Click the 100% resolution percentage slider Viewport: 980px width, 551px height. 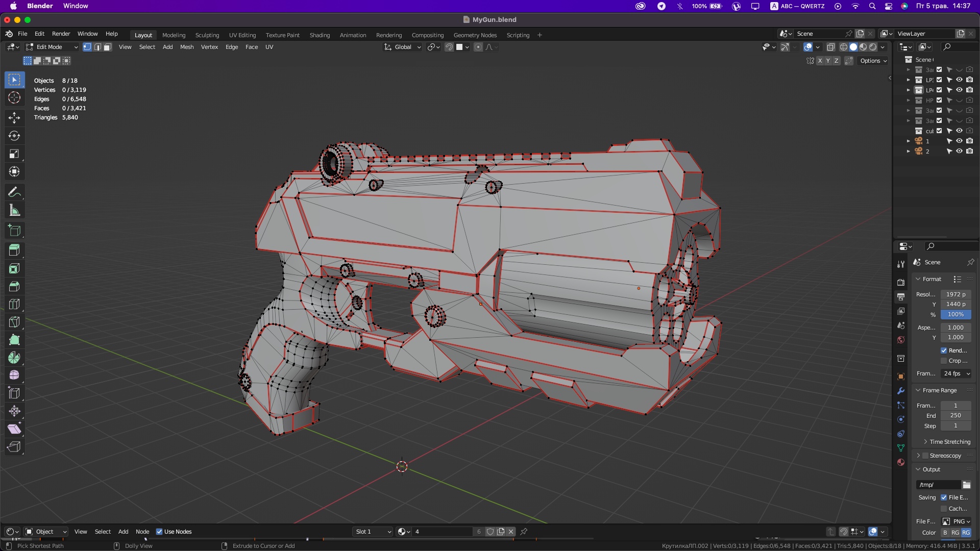(x=955, y=314)
